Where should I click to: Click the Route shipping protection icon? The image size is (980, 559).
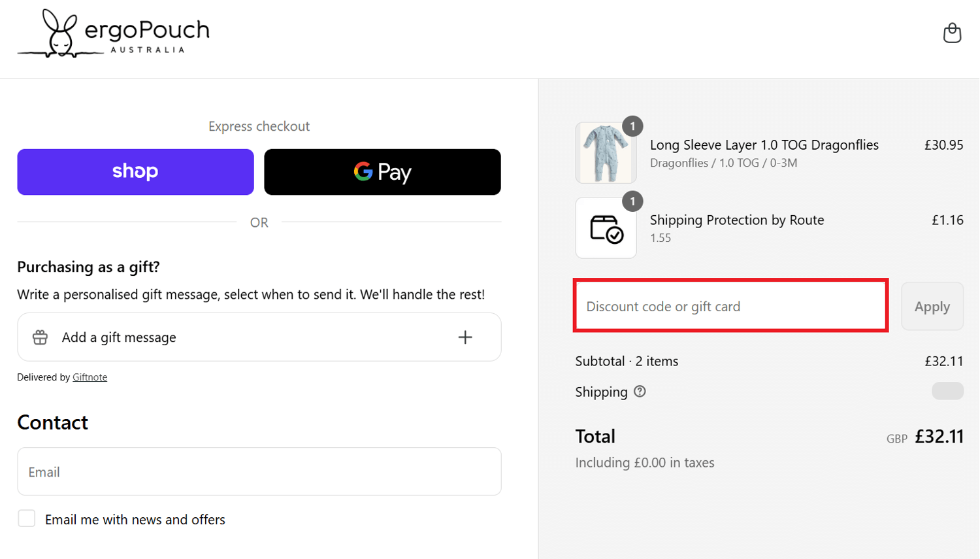pos(606,229)
